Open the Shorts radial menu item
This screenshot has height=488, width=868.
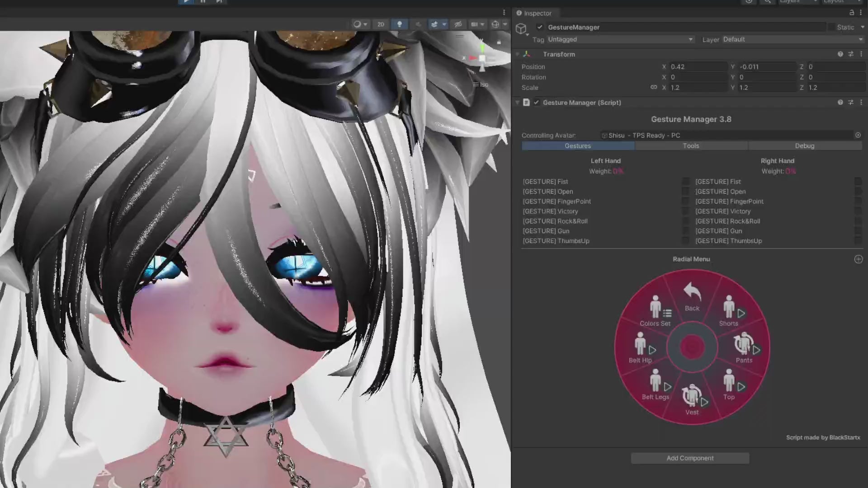[729, 311]
